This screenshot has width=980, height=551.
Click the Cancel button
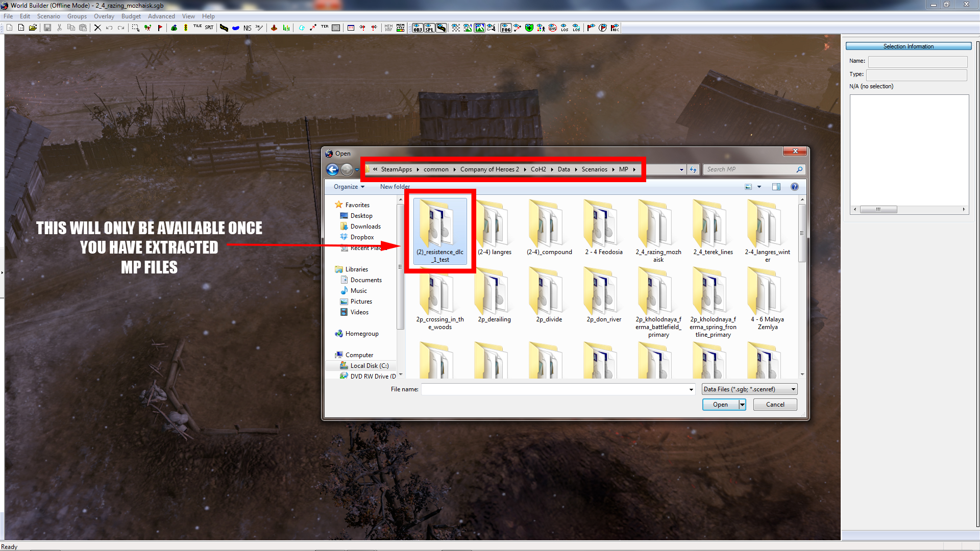point(775,405)
